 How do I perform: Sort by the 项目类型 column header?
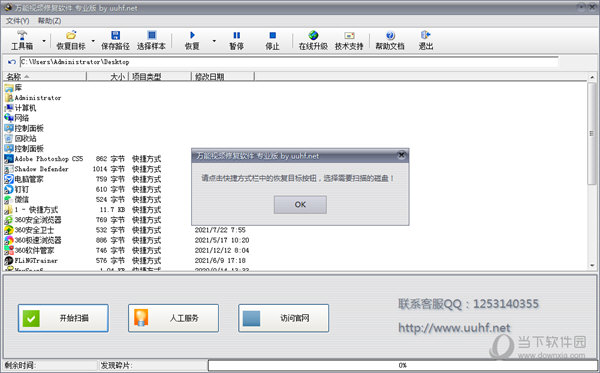coord(160,77)
